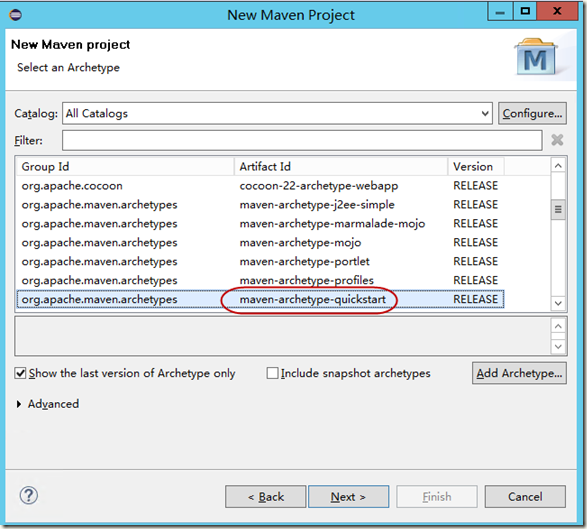Select maven-archetype-portlet
The image size is (587, 529).
[x=260, y=261]
